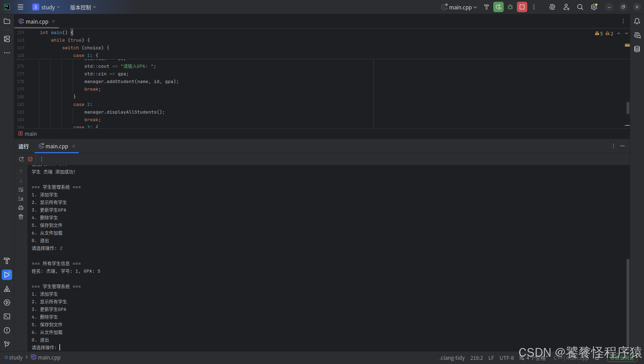Rerun main.cpp from the Run panel toolbar

coord(21,159)
